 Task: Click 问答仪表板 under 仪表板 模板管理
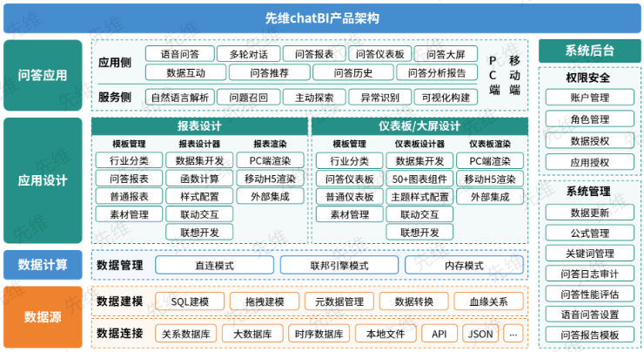(350, 179)
